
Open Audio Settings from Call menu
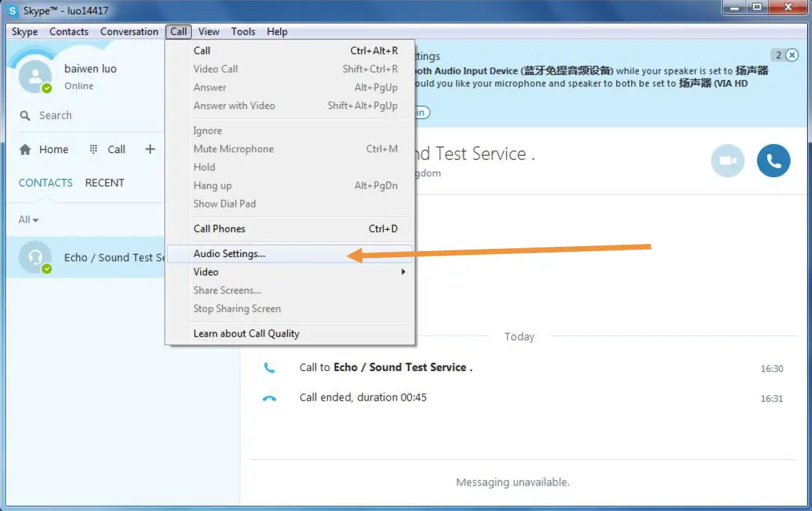point(290,254)
